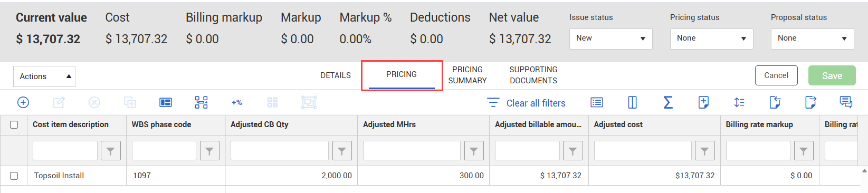Click the row height spacing icon

point(739,102)
